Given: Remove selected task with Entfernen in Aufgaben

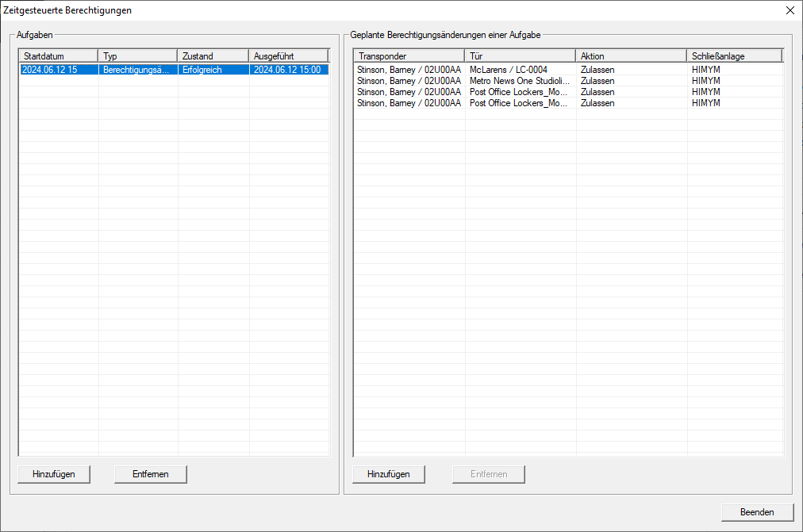Looking at the screenshot, I should coord(151,474).
